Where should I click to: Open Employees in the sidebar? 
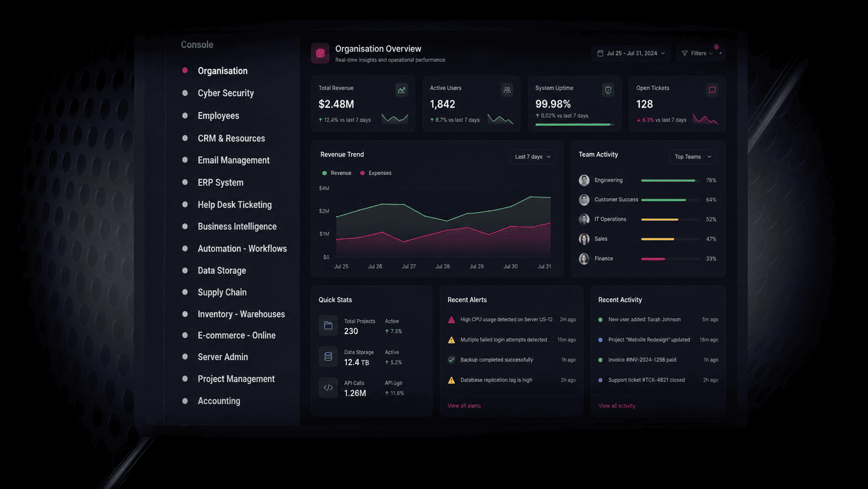click(218, 116)
